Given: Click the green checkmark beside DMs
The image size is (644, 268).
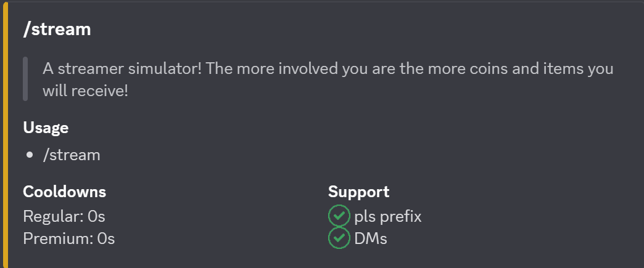Looking at the screenshot, I should click(339, 238).
